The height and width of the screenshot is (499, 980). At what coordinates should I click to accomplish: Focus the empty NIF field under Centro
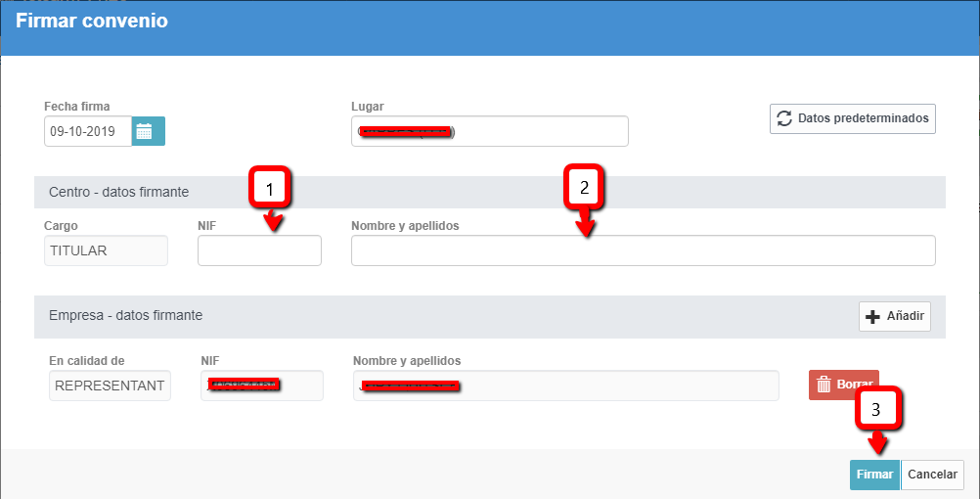[x=259, y=250]
